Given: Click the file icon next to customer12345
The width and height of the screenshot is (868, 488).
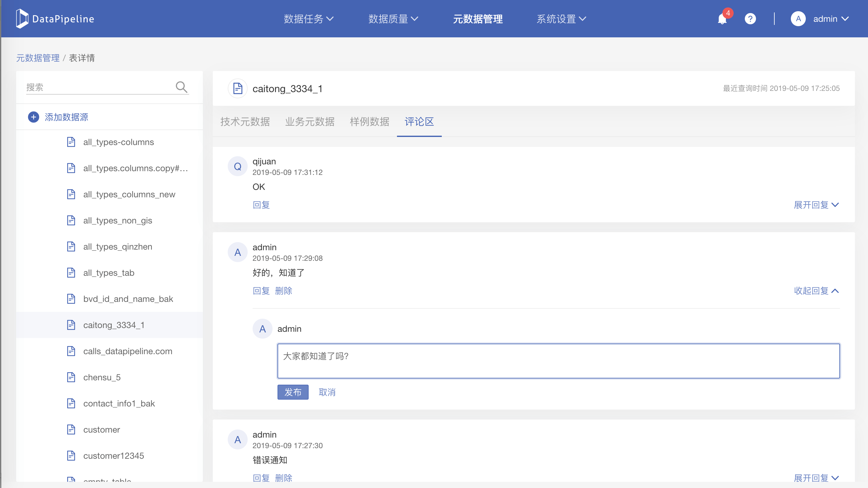Looking at the screenshot, I should click(x=71, y=456).
